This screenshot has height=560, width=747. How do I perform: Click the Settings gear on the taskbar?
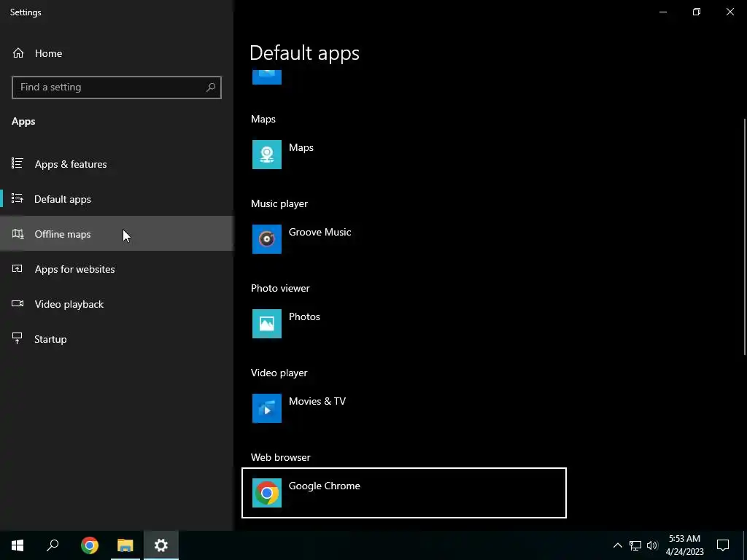(161, 545)
